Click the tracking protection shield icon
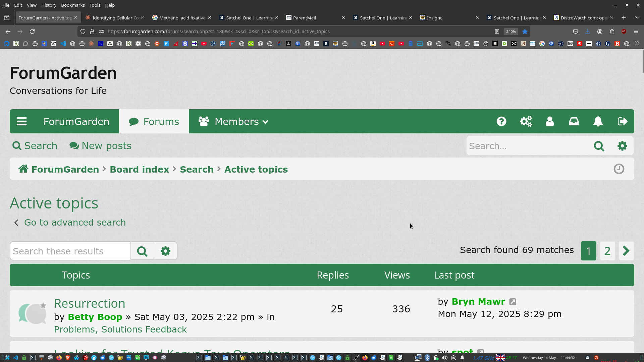 click(83, 32)
